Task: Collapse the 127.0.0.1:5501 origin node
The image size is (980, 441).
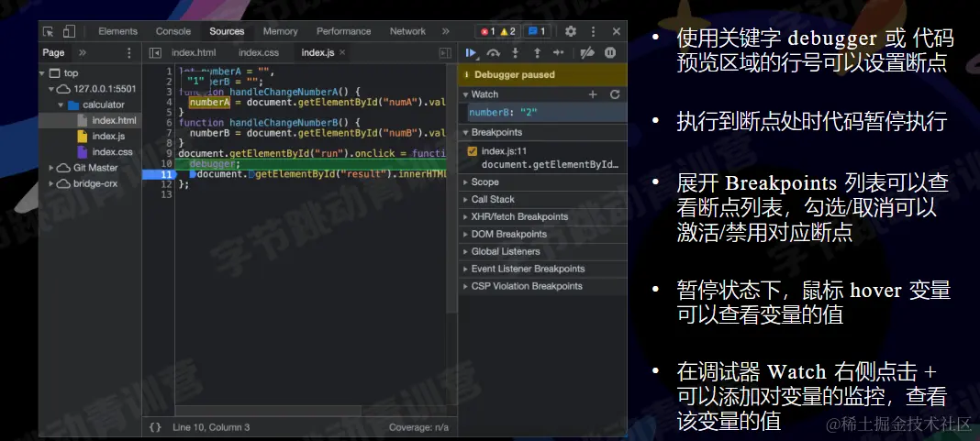Action: coord(52,89)
